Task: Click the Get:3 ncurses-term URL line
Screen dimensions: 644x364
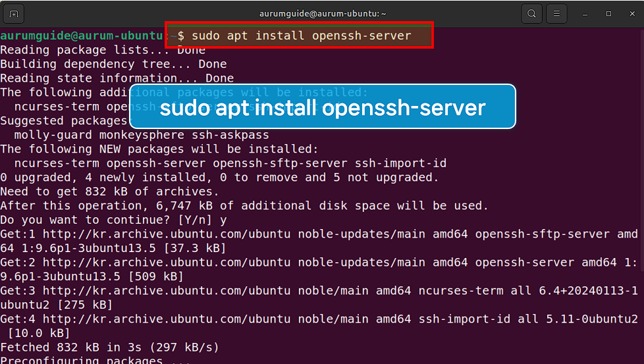Action: click(x=319, y=290)
